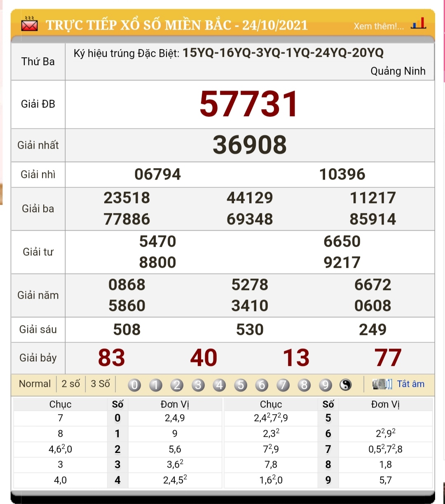Select sixth prize number 508
The width and height of the screenshot is (445, 504).
[126, 330]
